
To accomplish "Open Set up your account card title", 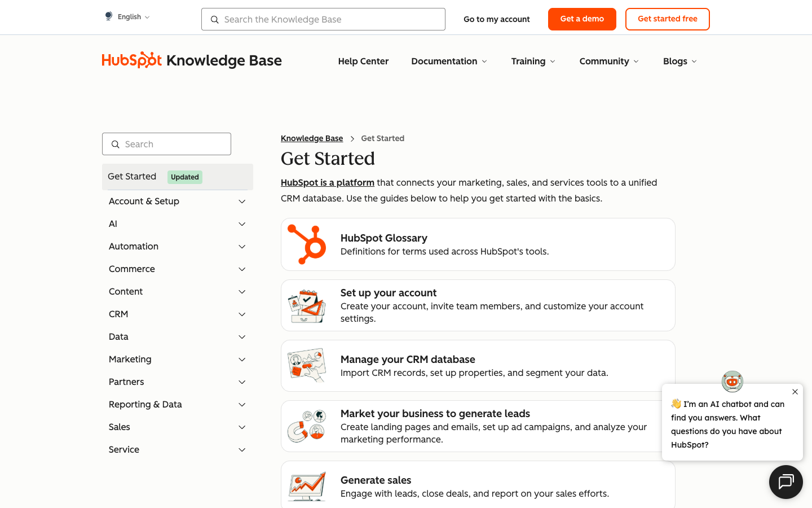I will 389,293.
